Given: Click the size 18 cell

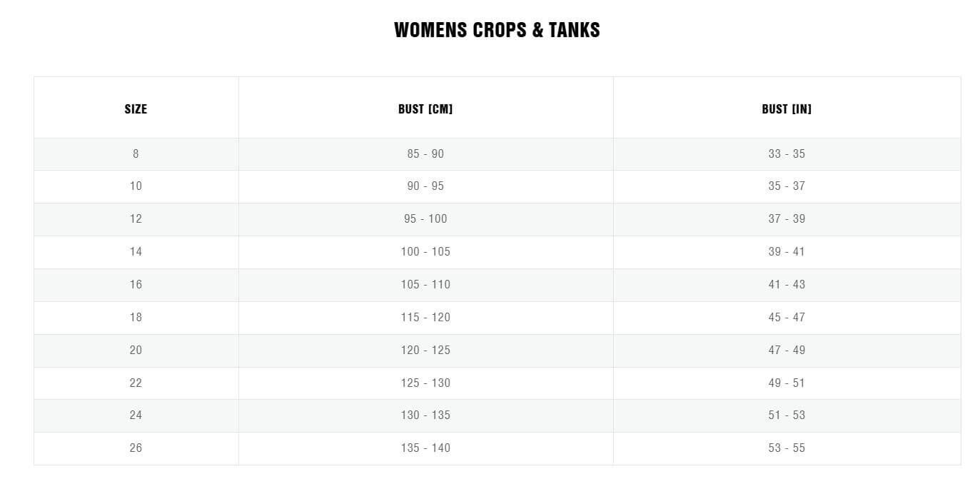Looking at the screenshot, I should [136, 318].
